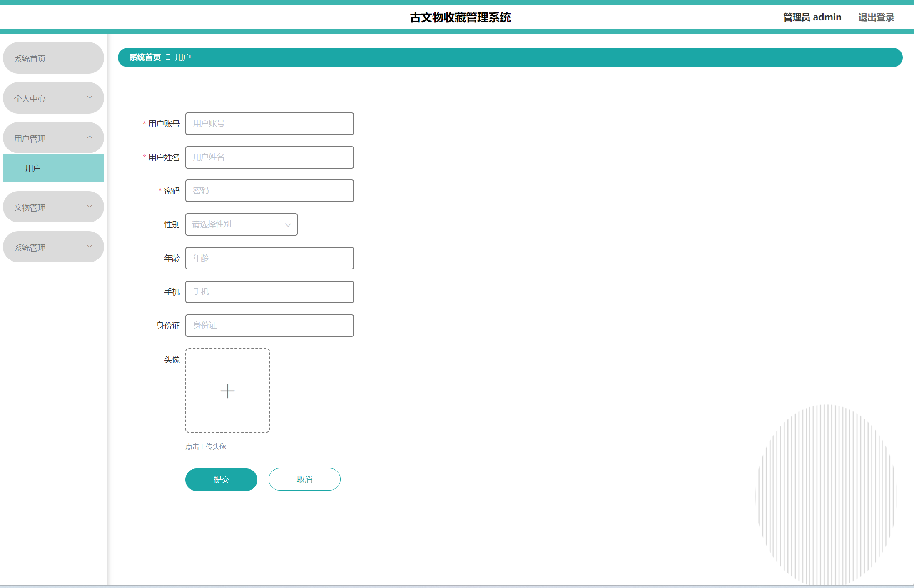This screenshot has height=588, width=914.
Task: Click the plus icon to upload avatar
Action: pyautogui.click(x=227, y=391)
